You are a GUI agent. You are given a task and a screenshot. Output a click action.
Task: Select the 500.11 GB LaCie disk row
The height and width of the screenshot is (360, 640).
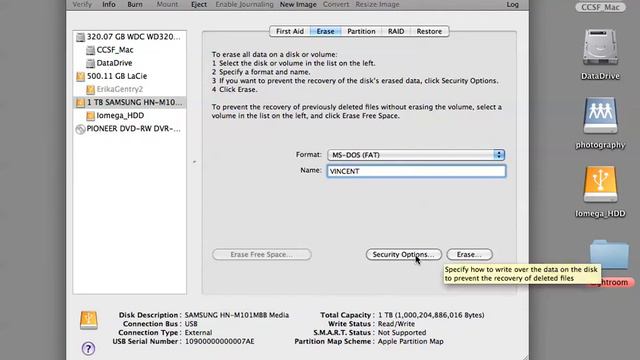coord(130,76)
